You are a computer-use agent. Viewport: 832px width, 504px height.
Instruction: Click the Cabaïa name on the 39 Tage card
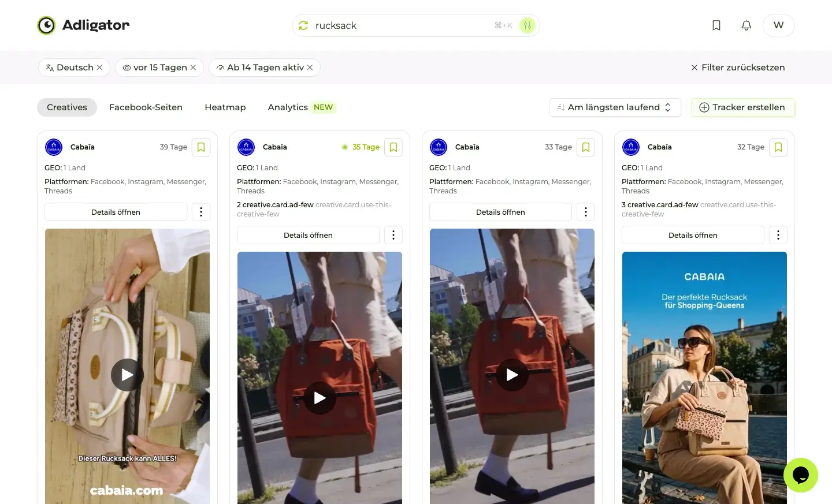coord(83,147)
